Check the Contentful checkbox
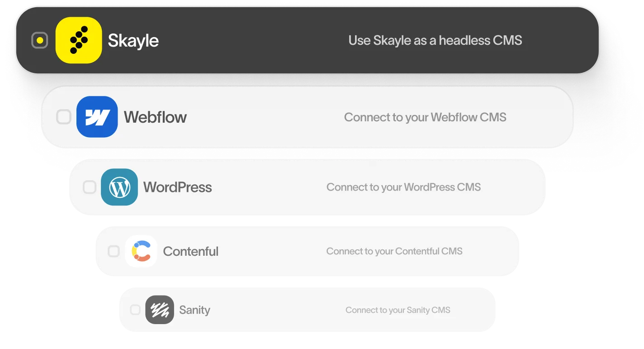The width and height of the screenshot is (644, 349). (x=114, y=251)
